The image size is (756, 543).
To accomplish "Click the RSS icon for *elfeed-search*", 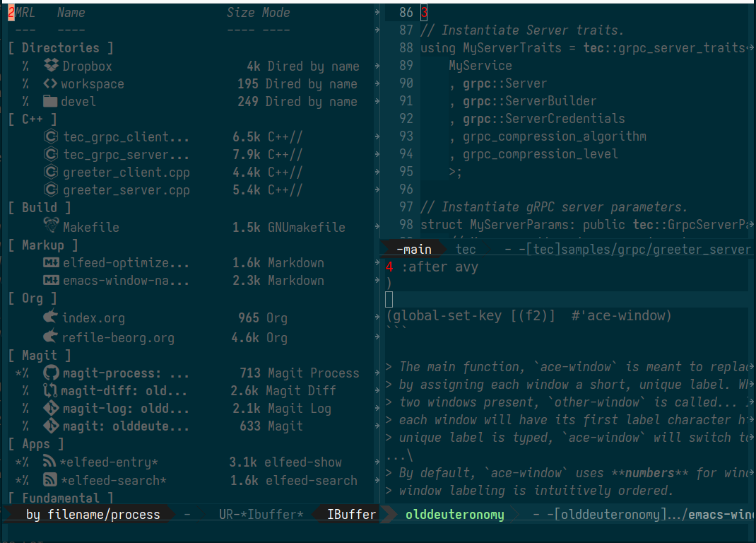I will (x=50, y=479).
